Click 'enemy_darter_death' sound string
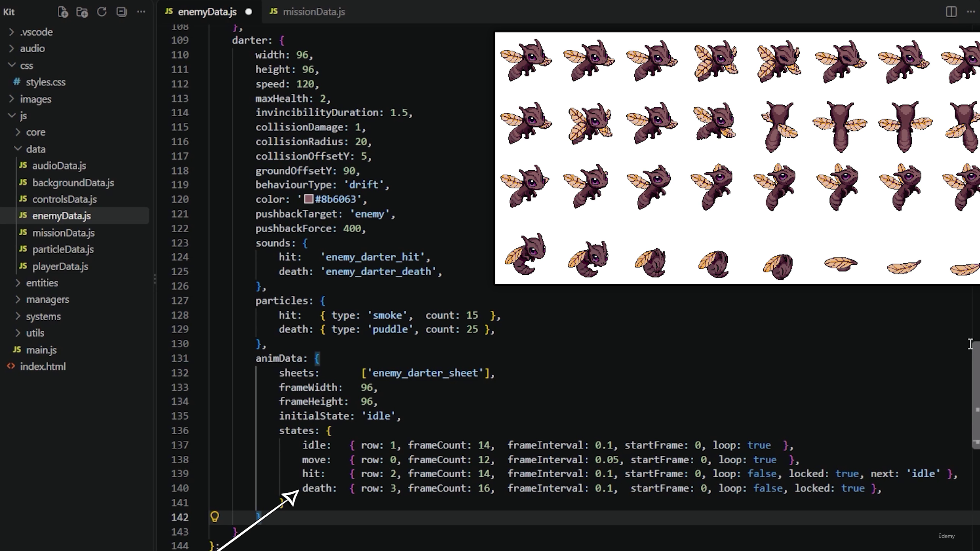The image size is (980, 551). pos(378,272)
